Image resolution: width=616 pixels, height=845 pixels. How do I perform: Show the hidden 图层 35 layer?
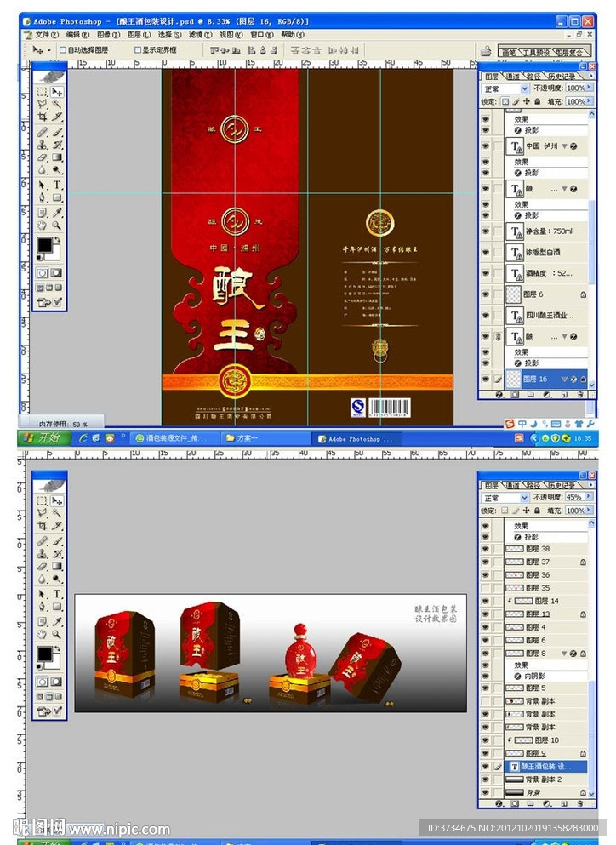[x=486, y=588]
